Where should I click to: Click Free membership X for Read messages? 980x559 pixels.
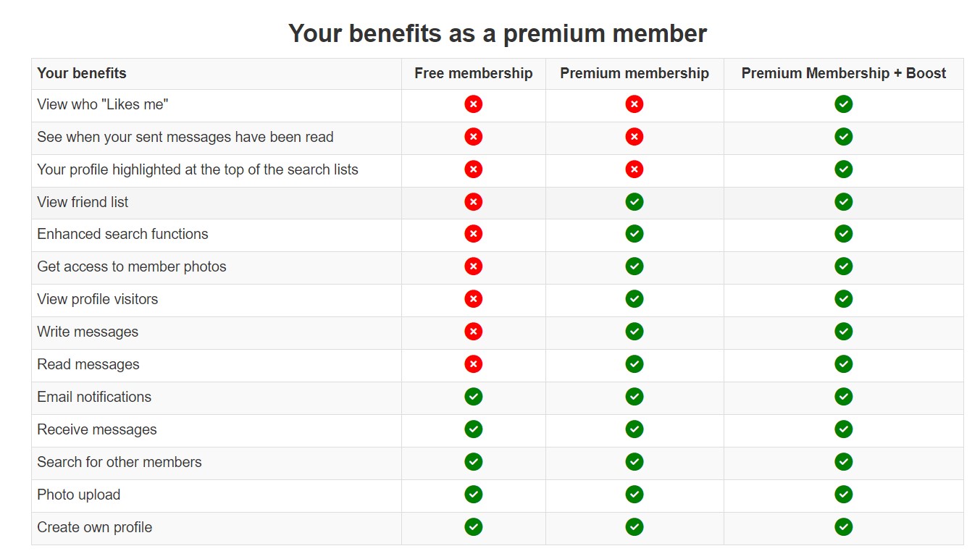click(473, 364)
